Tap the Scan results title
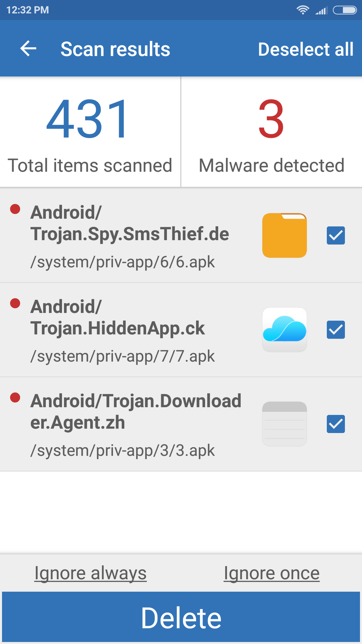 coord(115,49)
